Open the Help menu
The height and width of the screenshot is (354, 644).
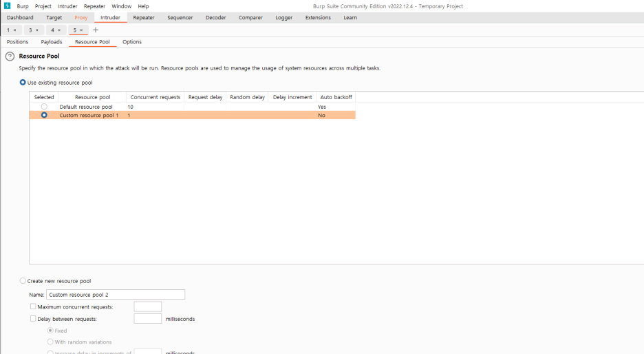tap(143, 6)
